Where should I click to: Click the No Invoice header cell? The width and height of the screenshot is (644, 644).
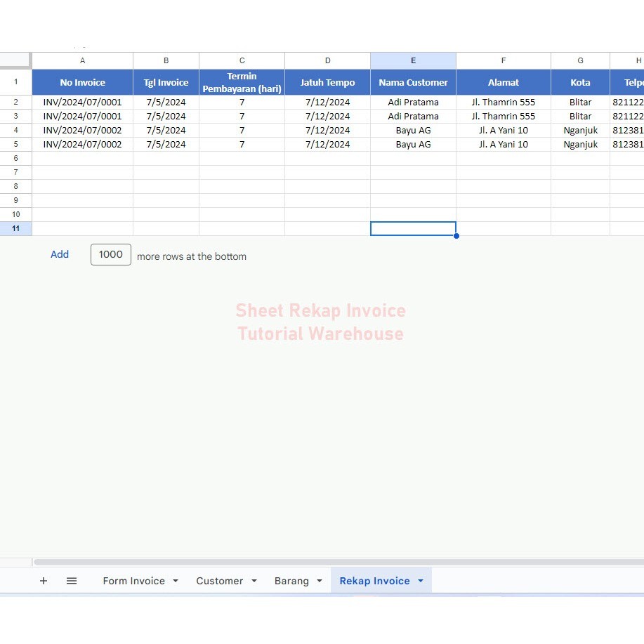tap(83, 82)
